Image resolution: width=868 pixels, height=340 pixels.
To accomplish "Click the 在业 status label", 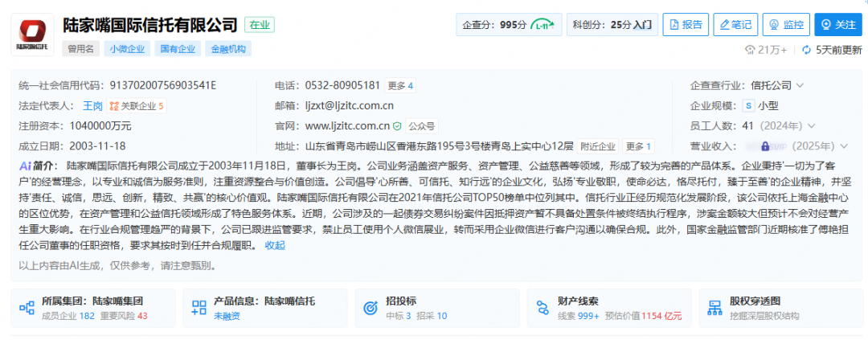I will pos(259,25).
